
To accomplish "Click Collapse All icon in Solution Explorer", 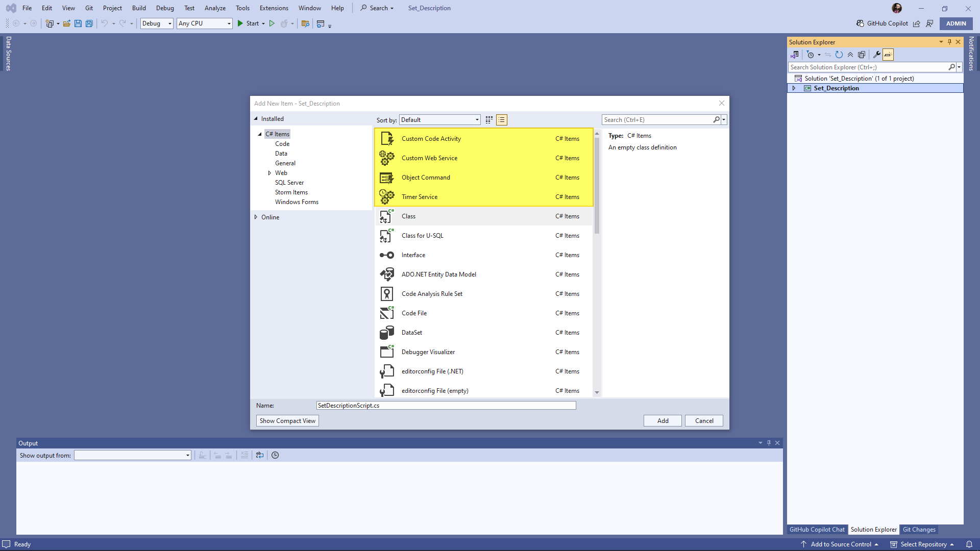I will coord(850,55).
